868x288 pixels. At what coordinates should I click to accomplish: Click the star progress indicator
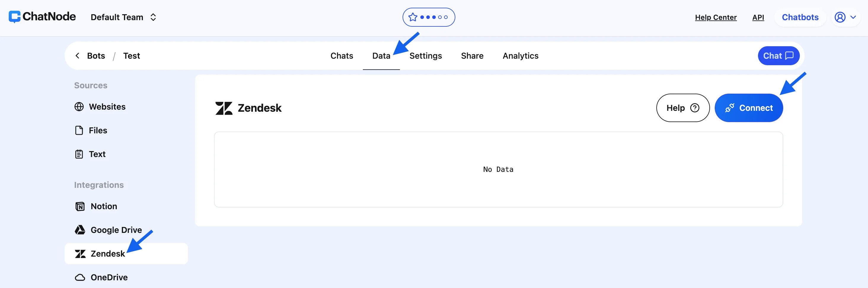[429, 17]
